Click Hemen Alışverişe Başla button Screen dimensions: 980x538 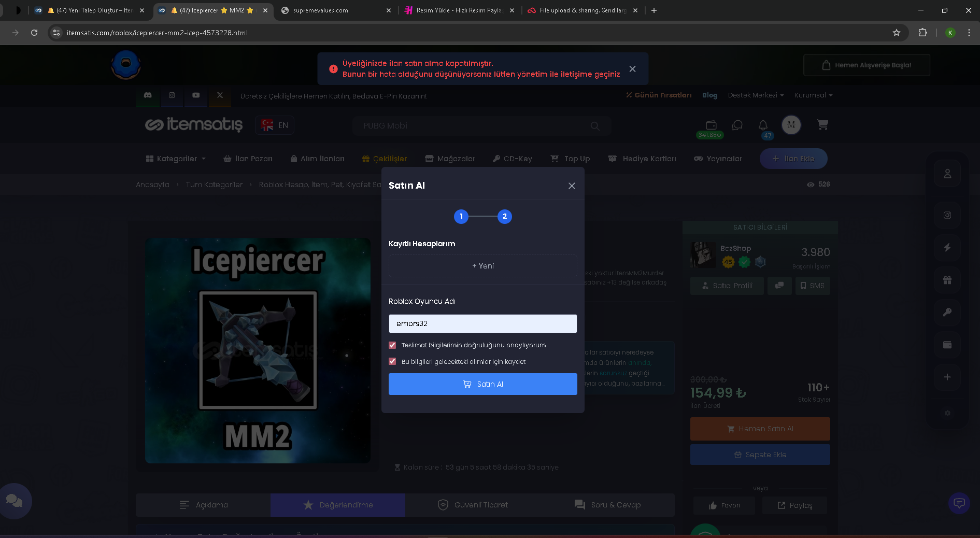point(867,65)
